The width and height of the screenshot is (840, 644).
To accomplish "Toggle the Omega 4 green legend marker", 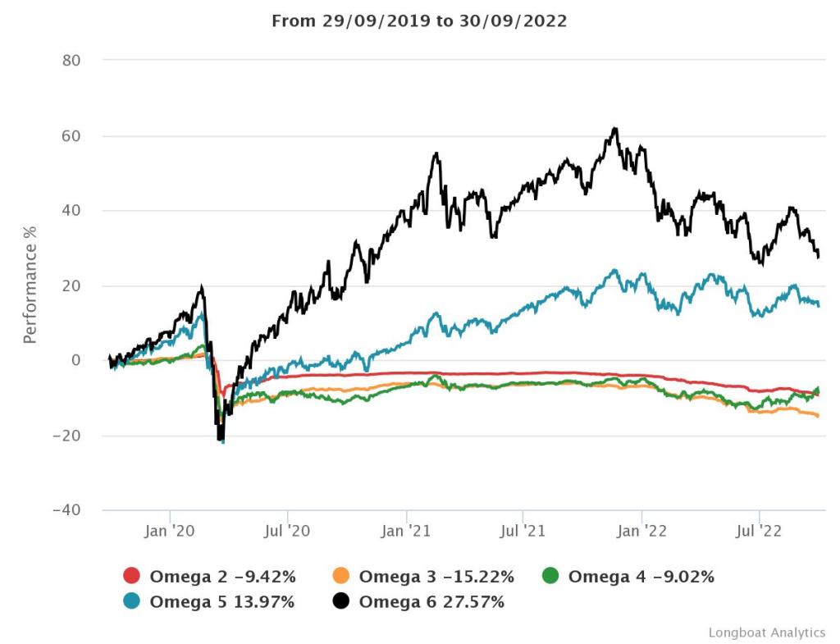I will pyautogui.click(x=551, y=577).
